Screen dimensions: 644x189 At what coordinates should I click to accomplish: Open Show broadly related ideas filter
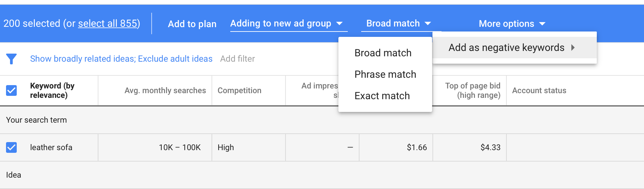[x=121, y=59]
